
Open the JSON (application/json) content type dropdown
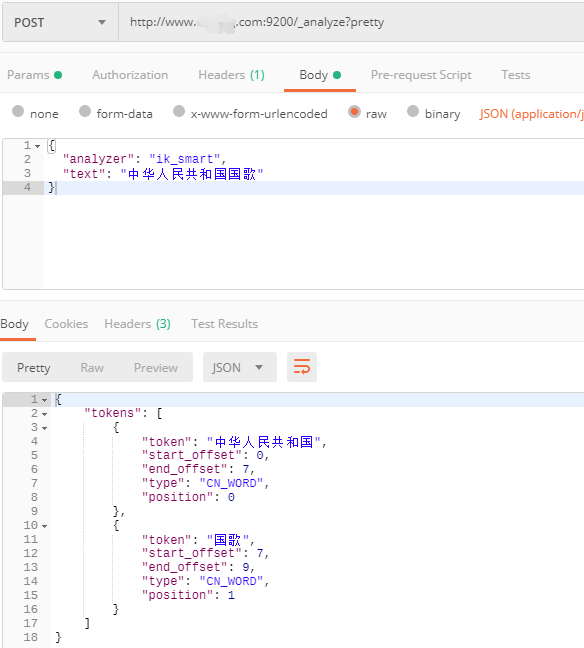[x=532, y=114]
